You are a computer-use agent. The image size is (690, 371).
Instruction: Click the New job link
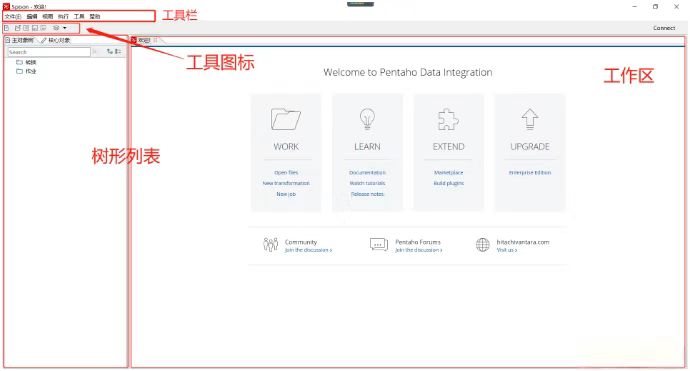click(286, 194)
